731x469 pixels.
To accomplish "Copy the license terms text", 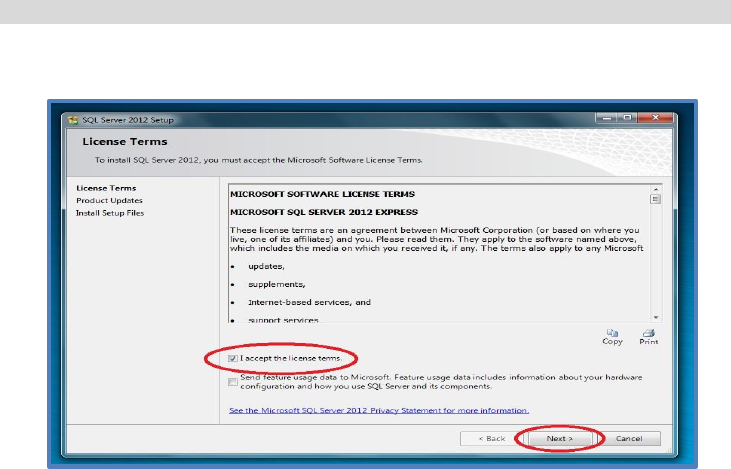I will pyautogui.click(x=612, y=337).
